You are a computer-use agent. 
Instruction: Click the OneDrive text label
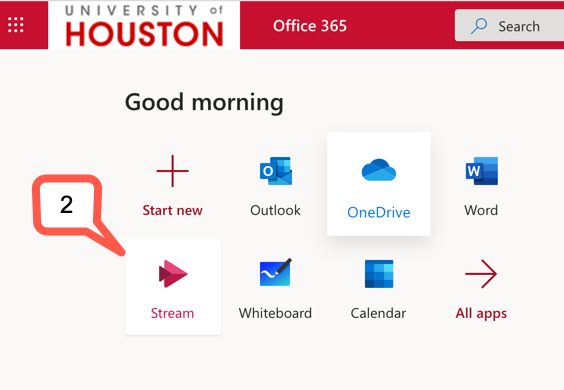tap(379, 212)
